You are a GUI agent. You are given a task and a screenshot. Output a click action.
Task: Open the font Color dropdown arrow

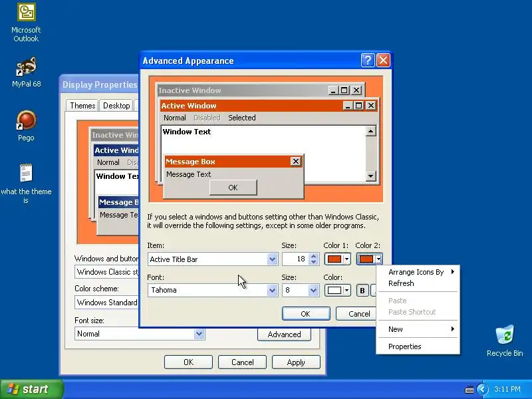coord(346,291)
